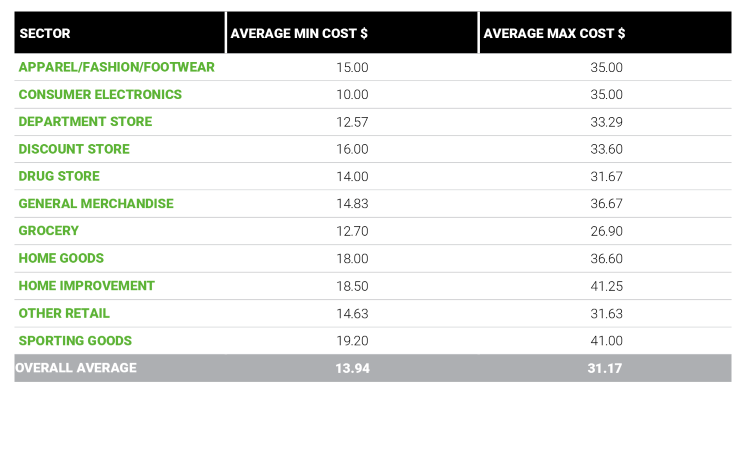
Task: Click the SPORTING GOODS sector label
Action: [x=75, y=340]
